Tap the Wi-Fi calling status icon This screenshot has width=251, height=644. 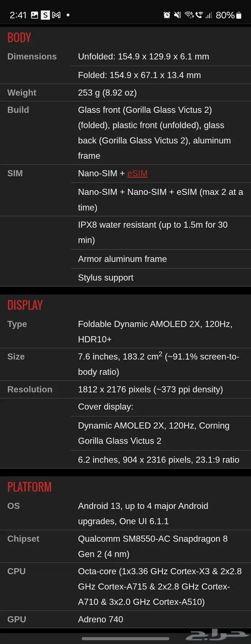[199, 15]
